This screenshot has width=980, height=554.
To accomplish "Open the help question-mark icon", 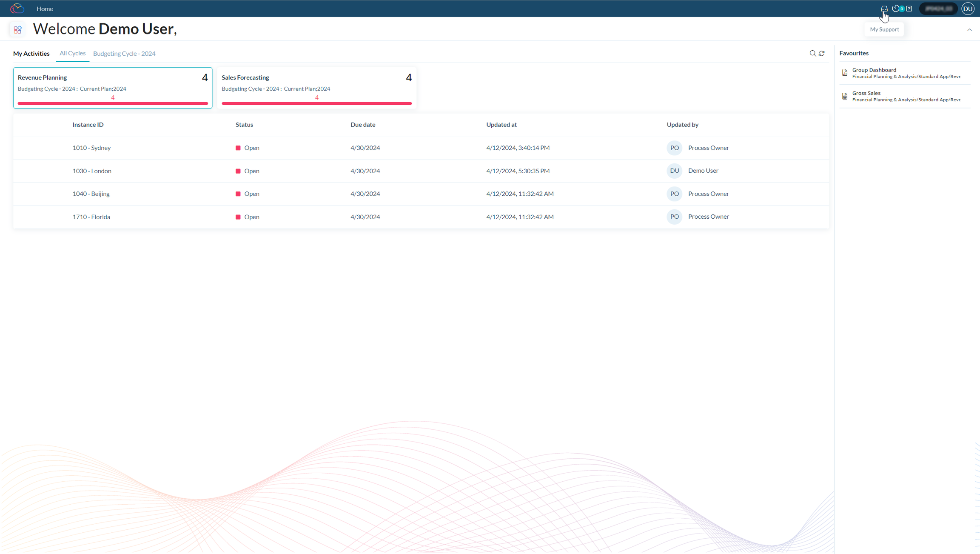I will [909, 9].
